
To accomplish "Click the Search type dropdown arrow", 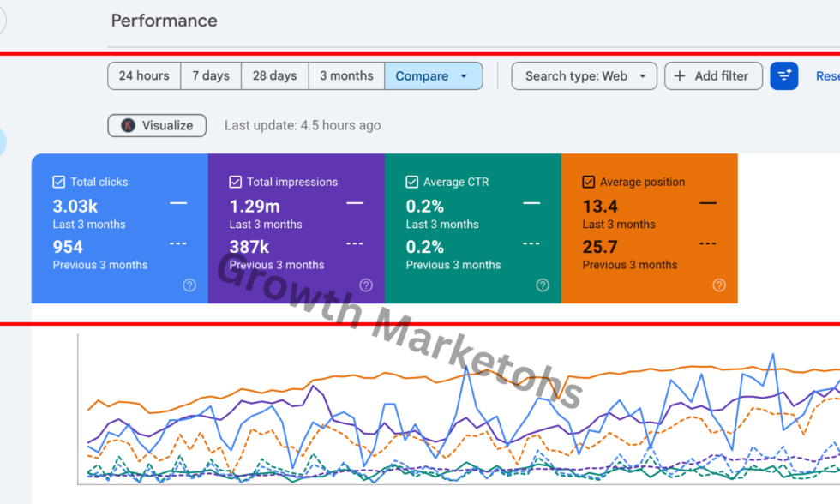I will (642, 76).
